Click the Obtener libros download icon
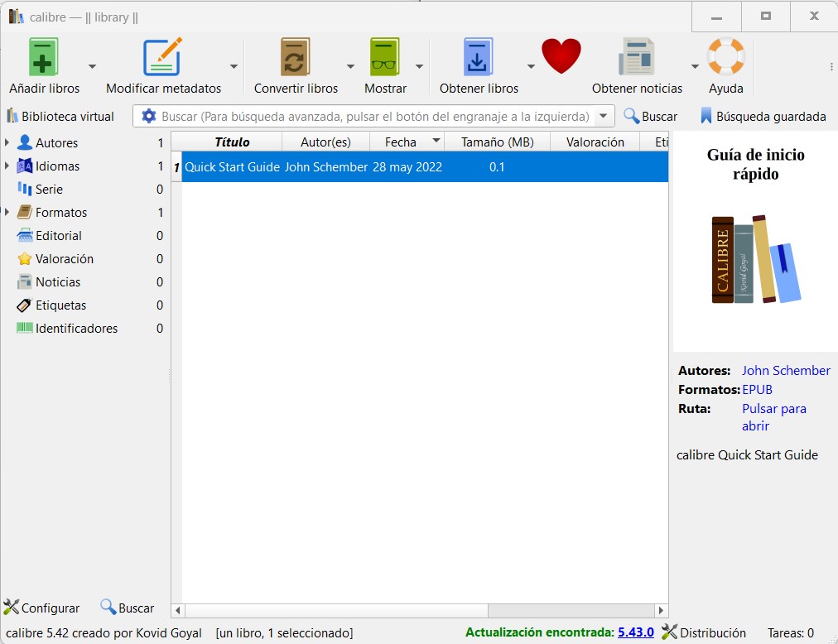 coord(478,58)
